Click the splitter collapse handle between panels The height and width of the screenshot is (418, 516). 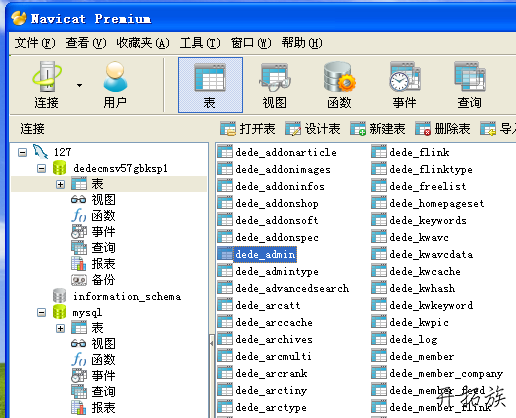pos(211,343)
